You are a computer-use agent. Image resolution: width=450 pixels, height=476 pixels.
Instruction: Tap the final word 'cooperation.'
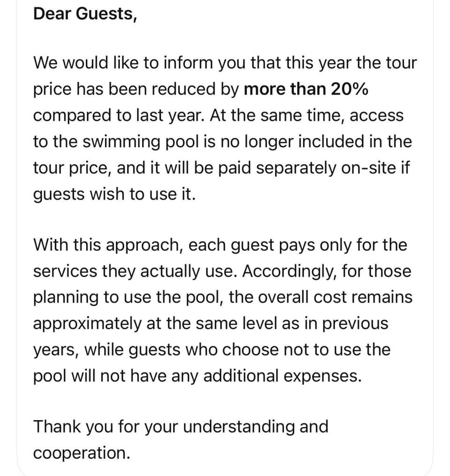pyautogui.click(x=82, y=453)
